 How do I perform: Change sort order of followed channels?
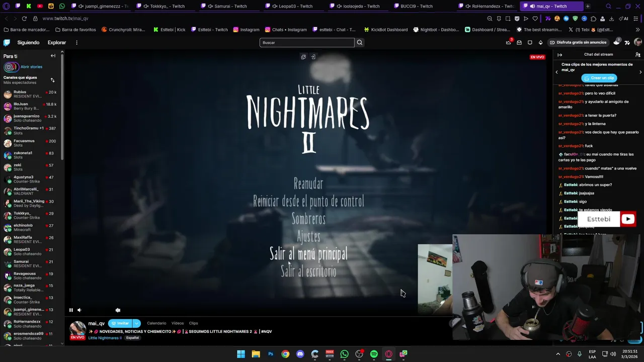tap(52, 80)
